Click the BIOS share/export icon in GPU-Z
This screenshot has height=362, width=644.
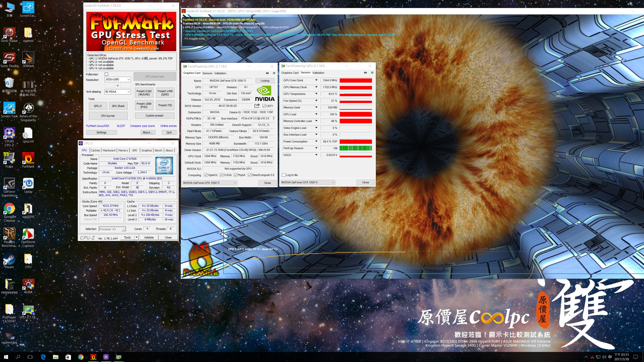click(257, 106)
